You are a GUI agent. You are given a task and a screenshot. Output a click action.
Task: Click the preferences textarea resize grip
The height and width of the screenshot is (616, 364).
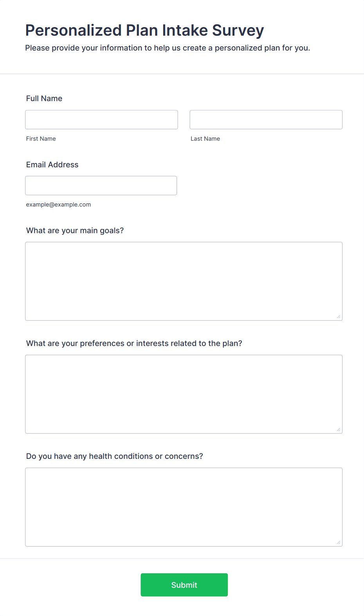(339, 429)
